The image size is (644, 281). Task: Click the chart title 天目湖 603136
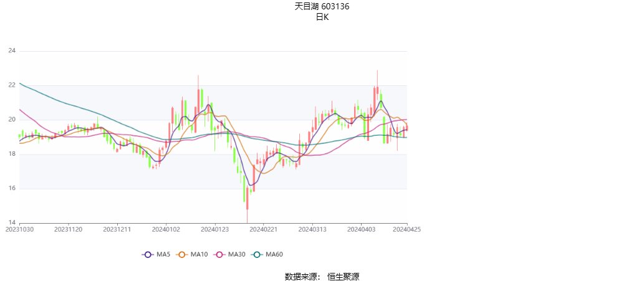pos(322,7)
